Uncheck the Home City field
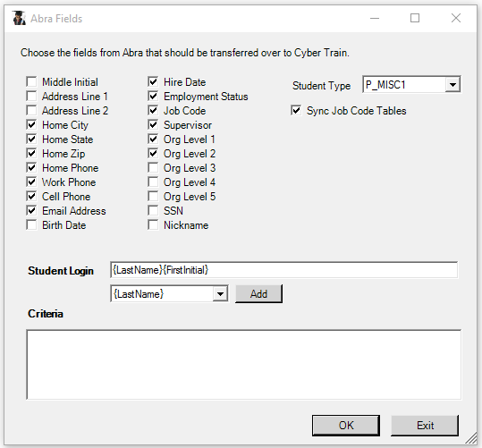482x448 pixels. [x=31, y=125]
